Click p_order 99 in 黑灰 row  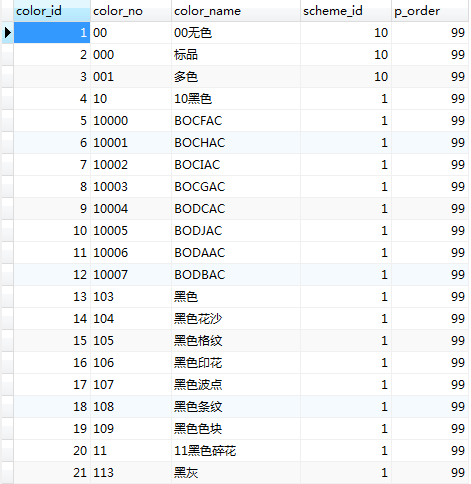click(430, 473)
